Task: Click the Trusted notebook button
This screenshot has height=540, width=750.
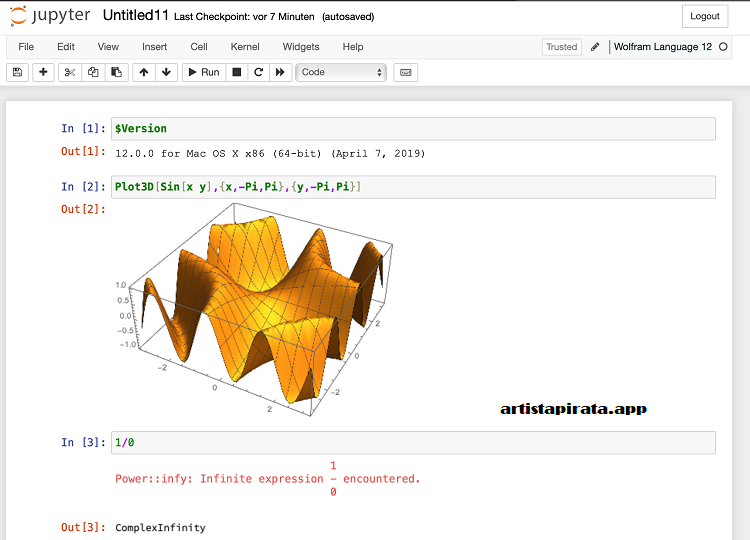Action: [562, 47]
